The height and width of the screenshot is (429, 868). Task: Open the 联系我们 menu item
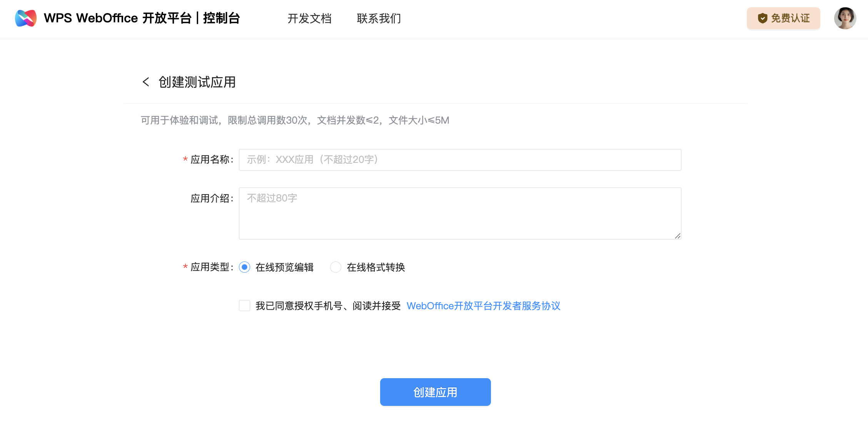click(379, 18)
